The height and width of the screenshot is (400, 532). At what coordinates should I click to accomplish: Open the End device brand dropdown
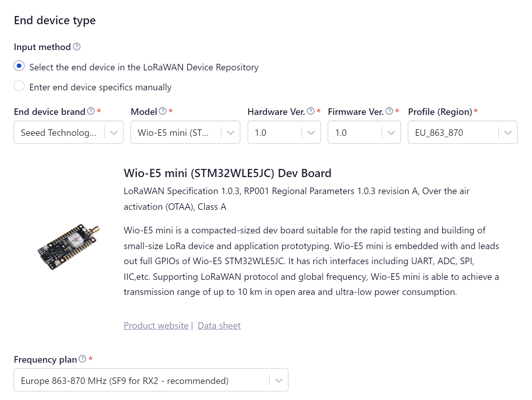[113, 132]
